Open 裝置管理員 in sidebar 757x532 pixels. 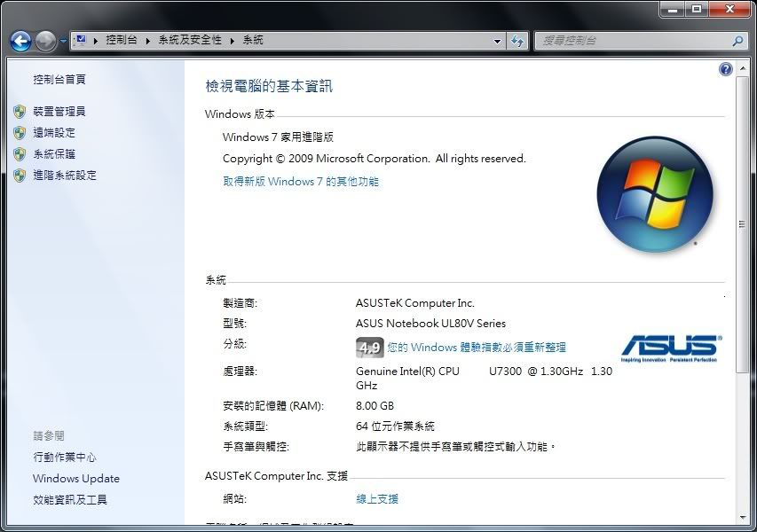[59, 112]
